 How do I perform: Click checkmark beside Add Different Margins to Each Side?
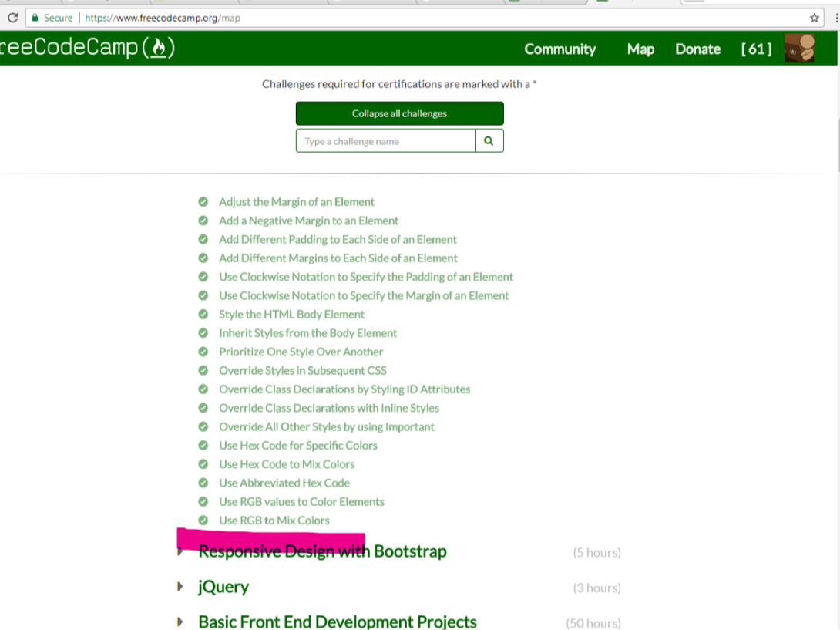[x=203, y=258]
